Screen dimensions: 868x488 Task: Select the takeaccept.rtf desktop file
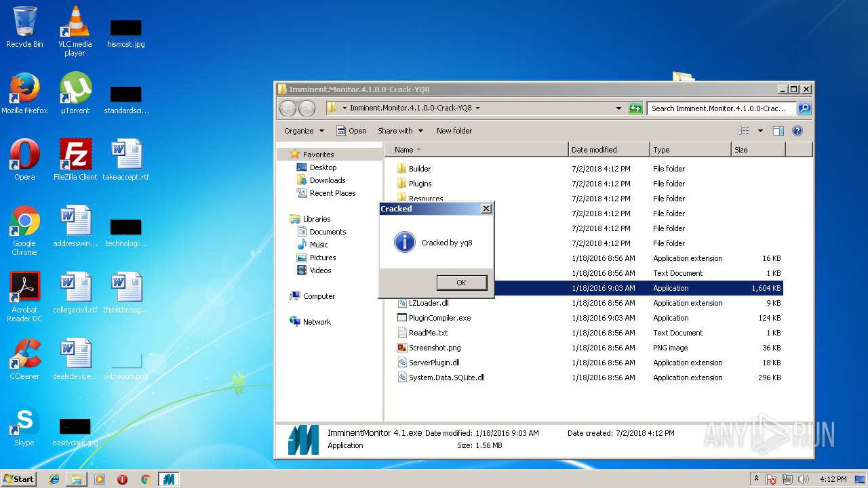(126, 160)
